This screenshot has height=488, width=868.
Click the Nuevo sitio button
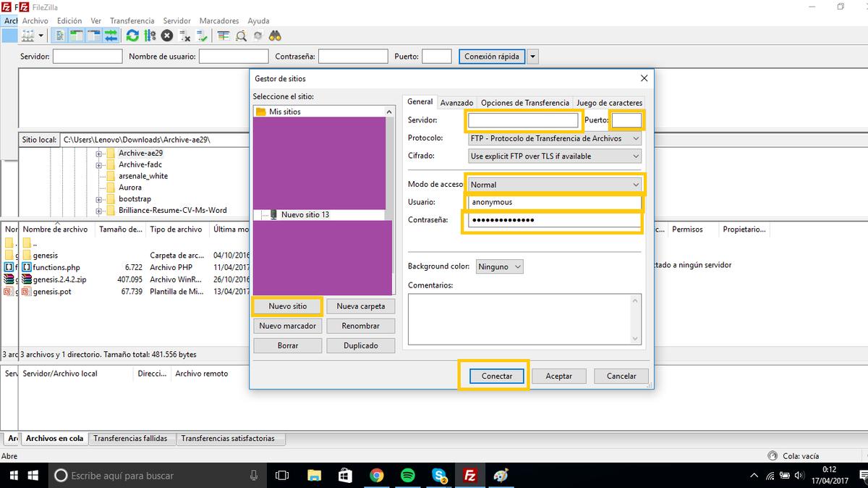click(288, 306)
